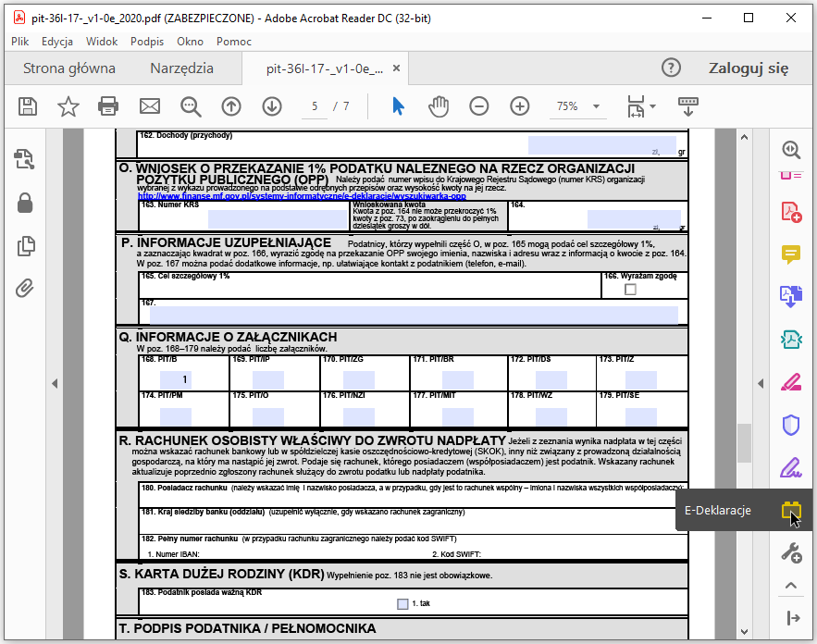Zoom out with the minus button
Screen dimensions: 817x644
click(479, 106)
